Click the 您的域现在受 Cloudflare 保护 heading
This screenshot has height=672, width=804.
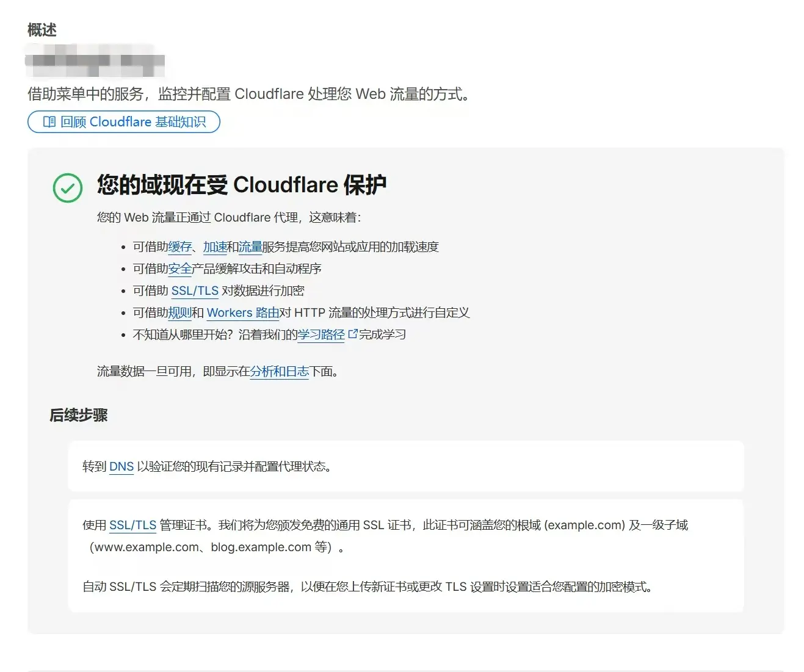click(242, 185)
